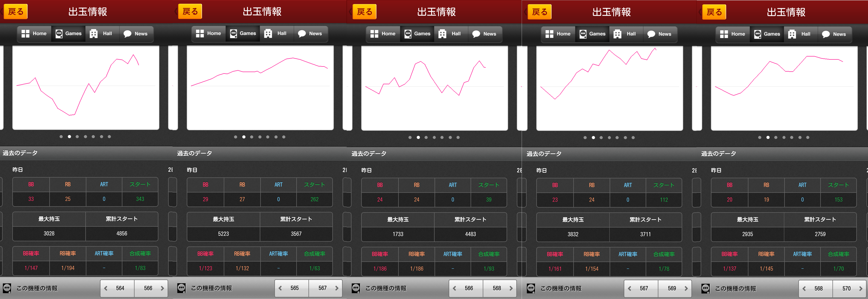
Task: Tap News icon in the 565/567 panel
Action: pyautogui.click(x=302, y=34)
